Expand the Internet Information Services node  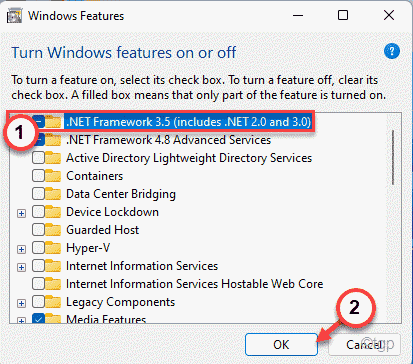pyautogui.click(x=21, y=267)
